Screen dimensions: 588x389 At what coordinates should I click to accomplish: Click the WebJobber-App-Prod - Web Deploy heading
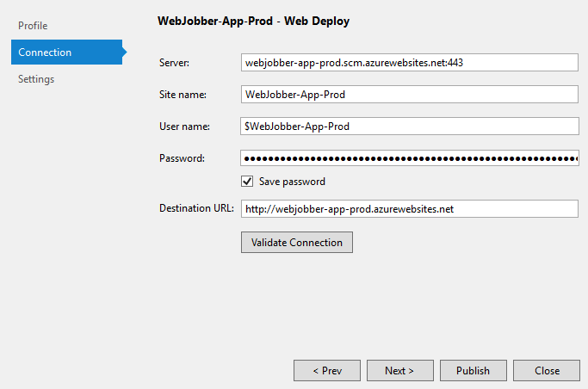coord(253,21)
